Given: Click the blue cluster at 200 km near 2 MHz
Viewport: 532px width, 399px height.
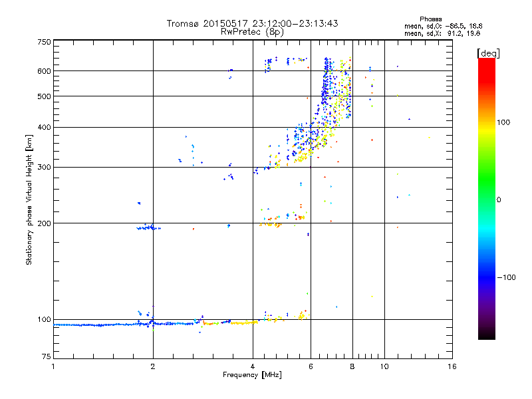Looking at the screenshot, I should [x=148, y=228].
